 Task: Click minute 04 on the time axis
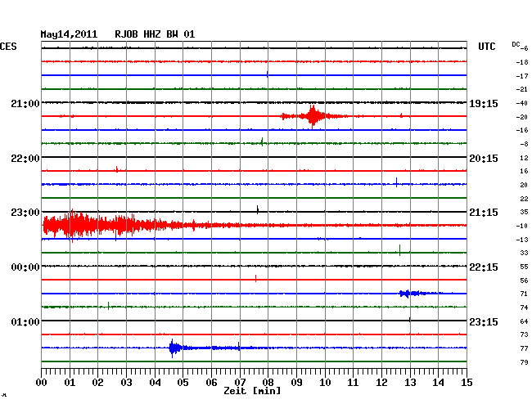tap(155, 383)
